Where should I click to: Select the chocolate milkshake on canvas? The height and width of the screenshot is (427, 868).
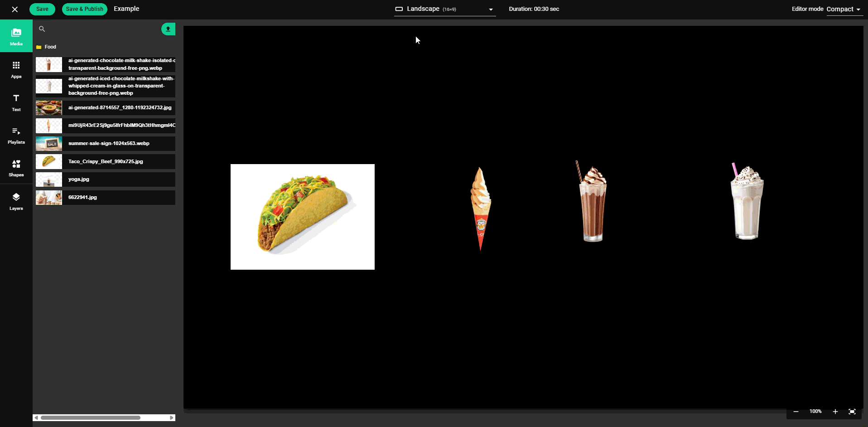click(592, 201)
